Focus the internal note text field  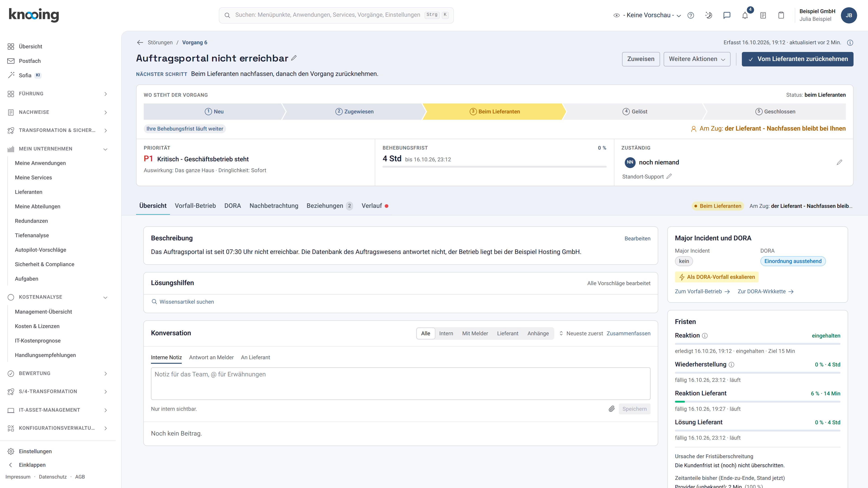(400, 384)
